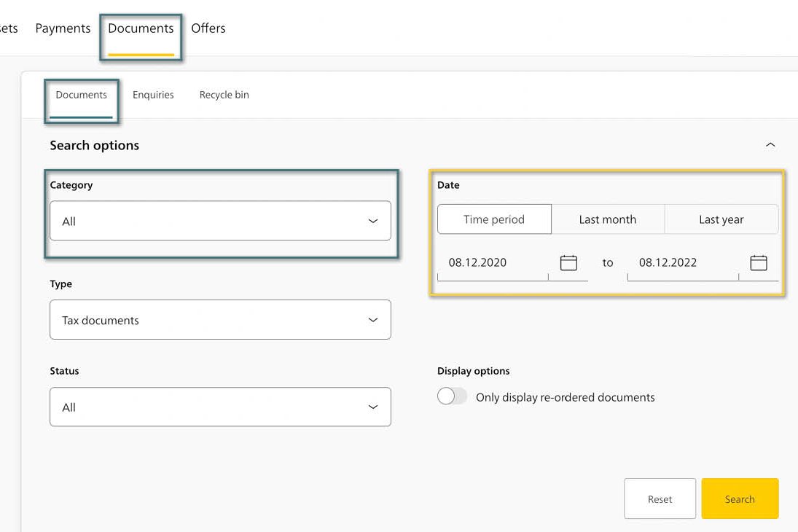
Task: Click the end date field 08.12.2022
Action: coord(683,262)
